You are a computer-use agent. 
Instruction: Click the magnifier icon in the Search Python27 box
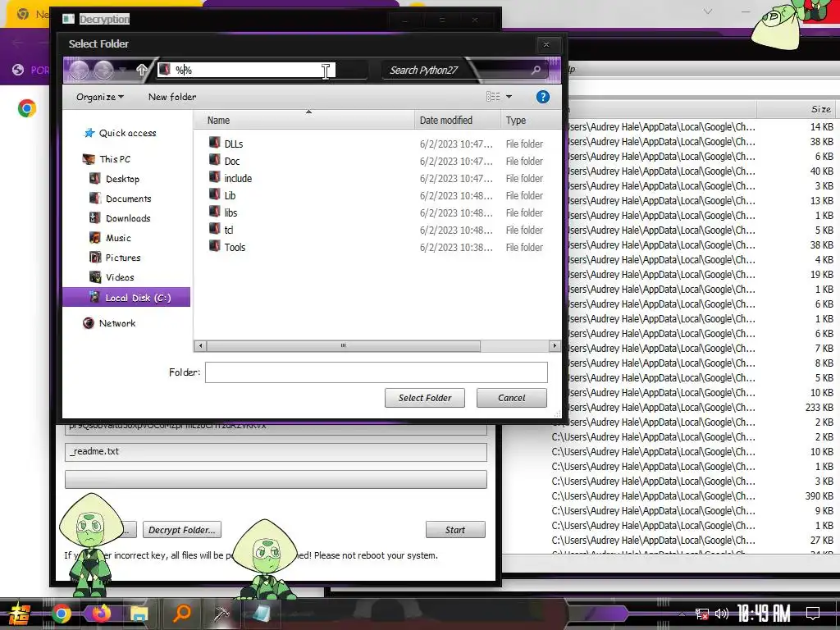pyautogui.click(x=536, y=71)
